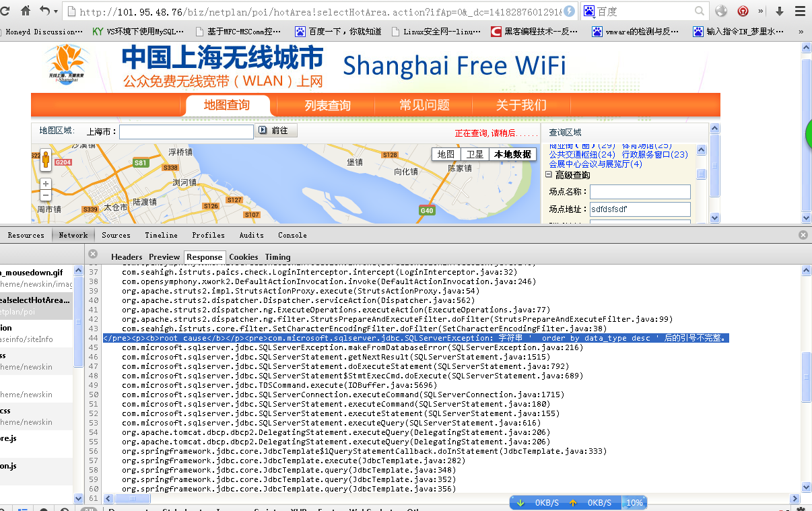Switch to the Headers request tab
This screenshot has height=511, width=812.
pyautogui.click(x=127, y=257)
